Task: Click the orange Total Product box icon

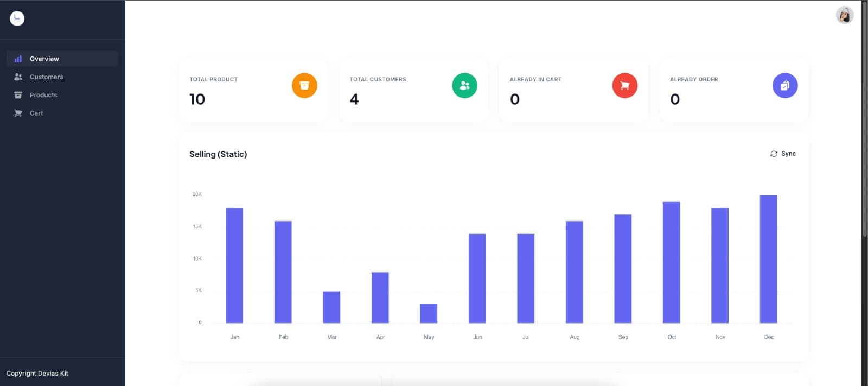Action: (304, 85)
